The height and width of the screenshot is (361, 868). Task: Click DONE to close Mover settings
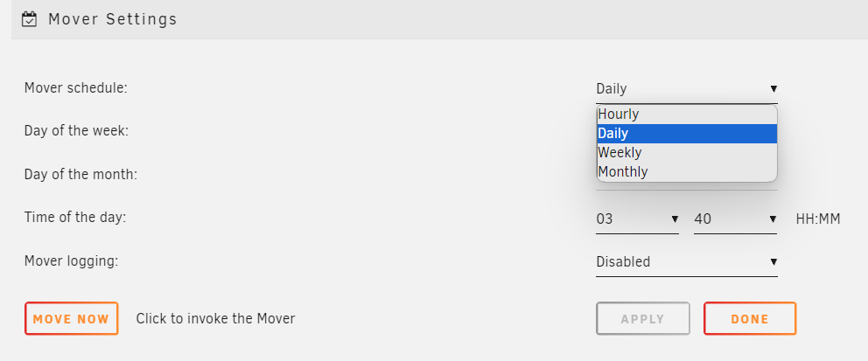(x=750, y=318)
